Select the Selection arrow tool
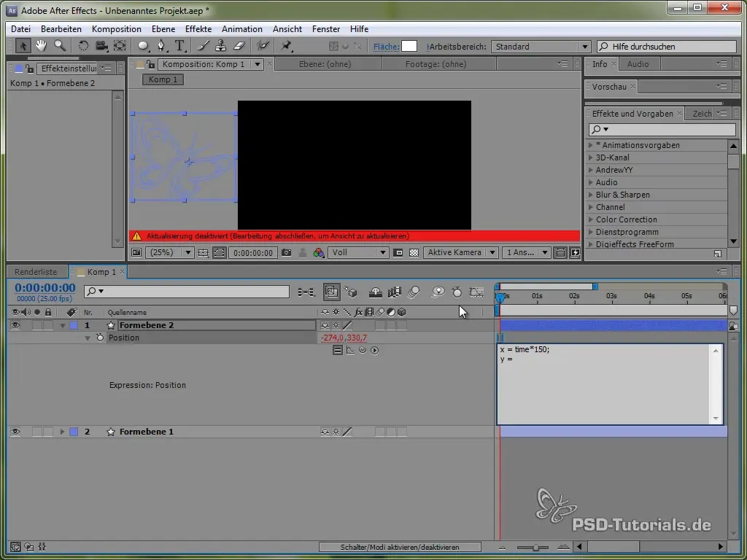This screenshot has width=747, height=560. [23, 46]
